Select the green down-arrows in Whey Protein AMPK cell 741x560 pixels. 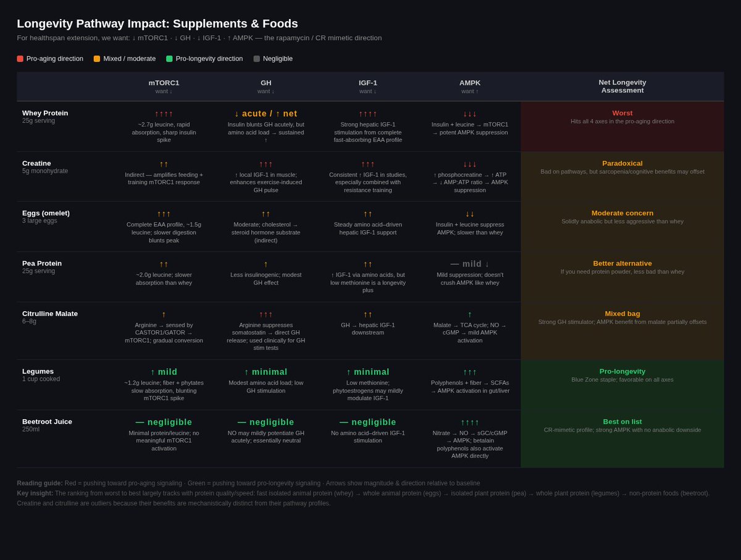470,114
